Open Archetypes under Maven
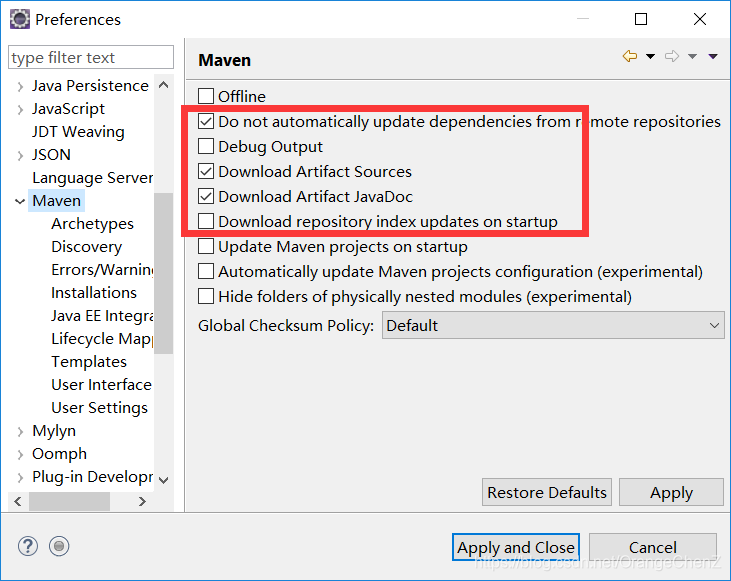Viewport: 731px width, 581px height. point(92,224)
